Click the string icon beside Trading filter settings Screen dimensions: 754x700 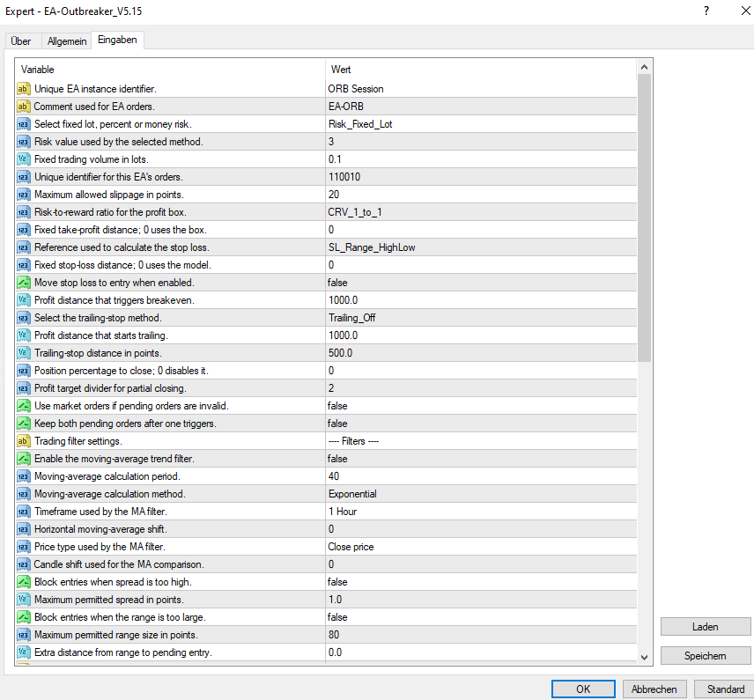click(24, 441)
